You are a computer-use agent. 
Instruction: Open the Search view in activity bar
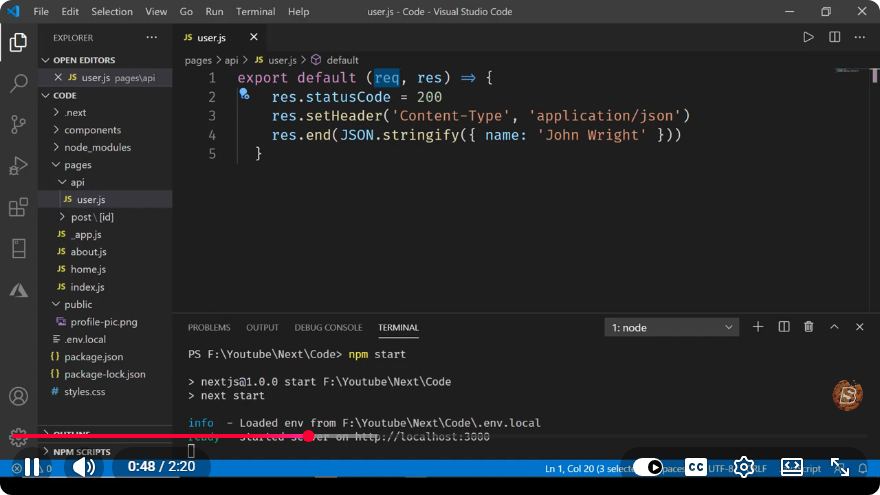click(19, 83)
